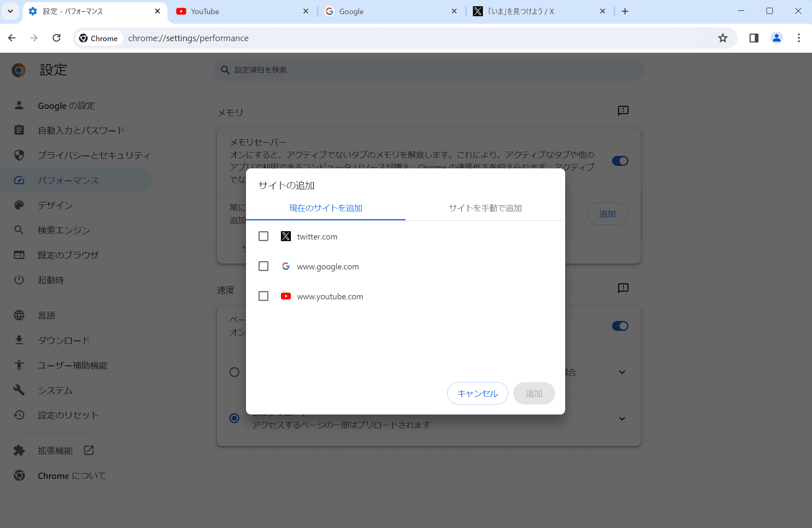Click the 拡張機能 puzzle icon
812x528 pixels.
point(19,450)
